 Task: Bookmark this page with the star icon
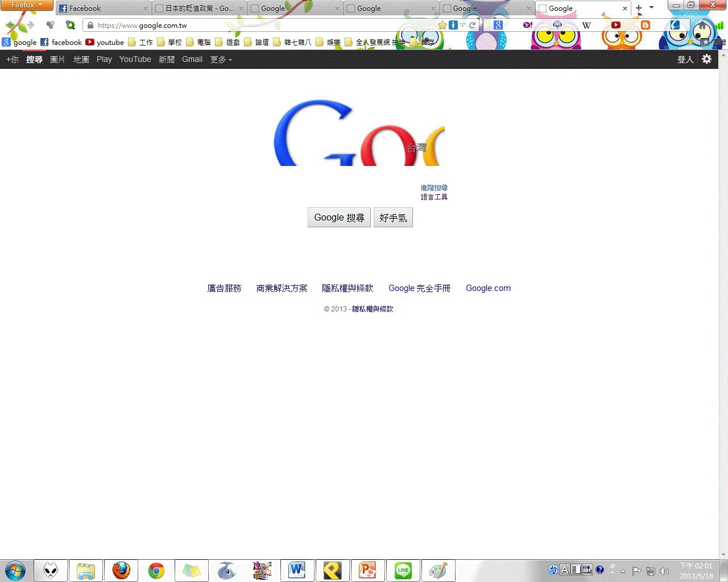(442, 25)
